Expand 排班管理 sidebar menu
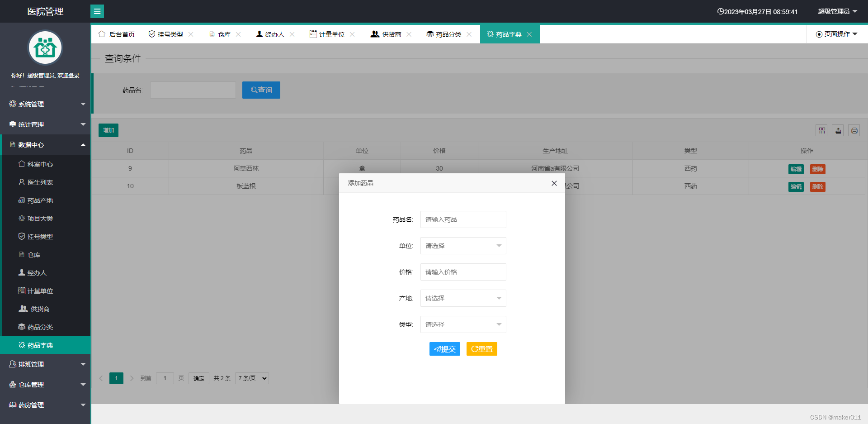The image size is (868, 424). (45, 364)
